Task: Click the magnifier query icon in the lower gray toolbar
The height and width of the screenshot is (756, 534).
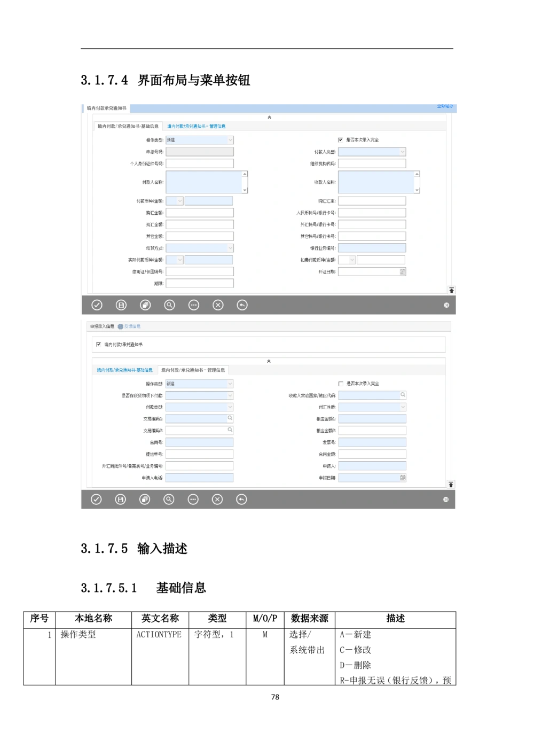Action: 169,500
